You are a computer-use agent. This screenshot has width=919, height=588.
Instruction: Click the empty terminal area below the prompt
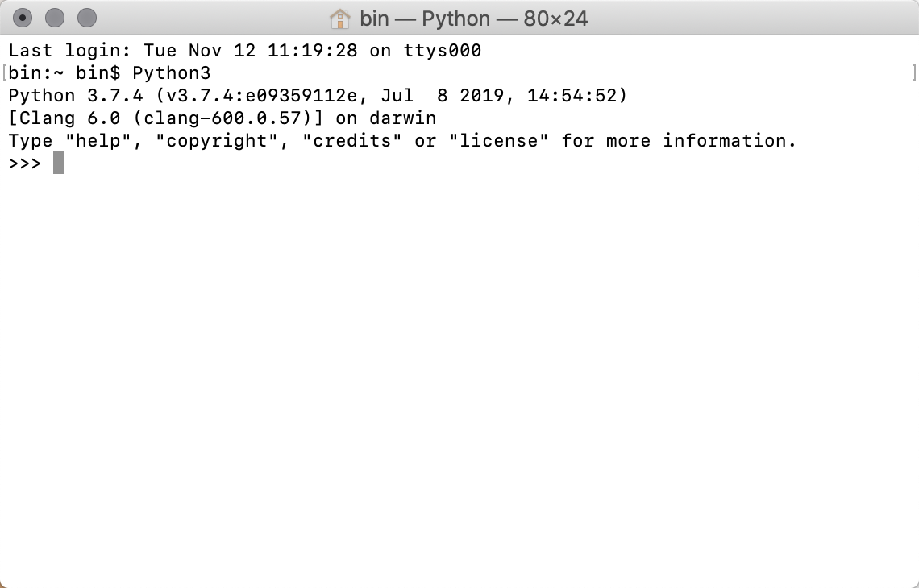point(459,362)
